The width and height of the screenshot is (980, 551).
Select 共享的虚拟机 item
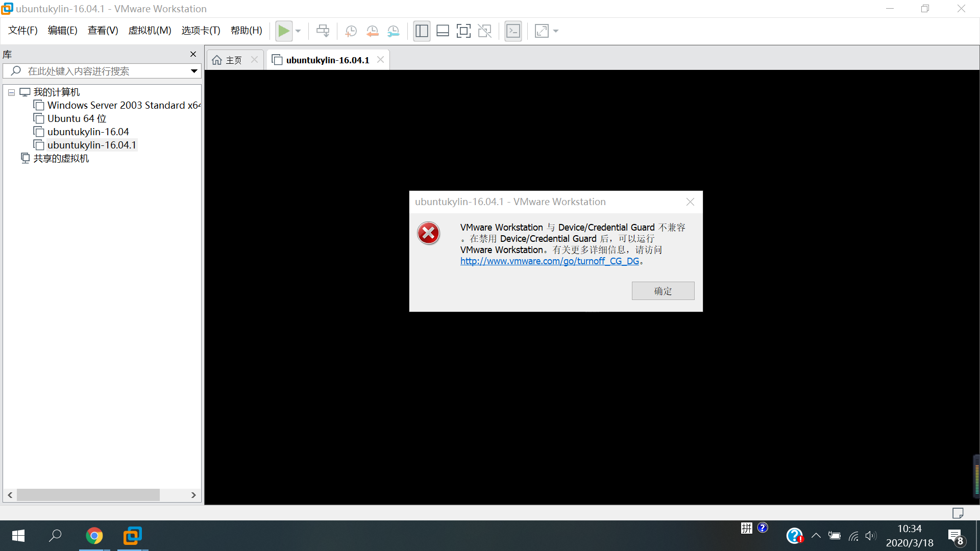pyautogui.click(x=61, y=158)
